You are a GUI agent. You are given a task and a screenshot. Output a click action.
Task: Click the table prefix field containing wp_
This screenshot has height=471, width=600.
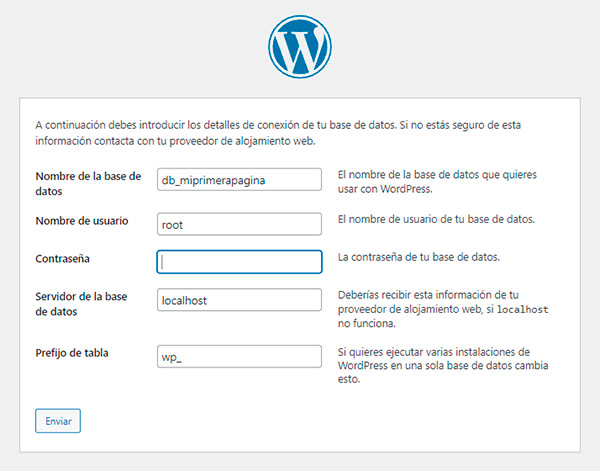pos(239,357)
